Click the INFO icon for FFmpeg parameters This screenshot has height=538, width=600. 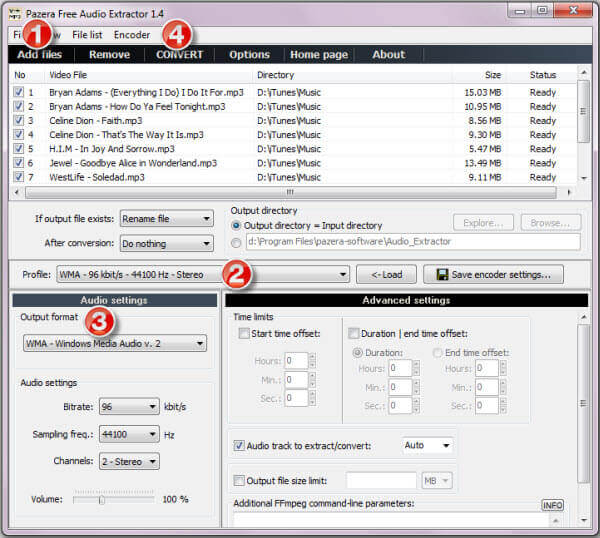point(553,504)
